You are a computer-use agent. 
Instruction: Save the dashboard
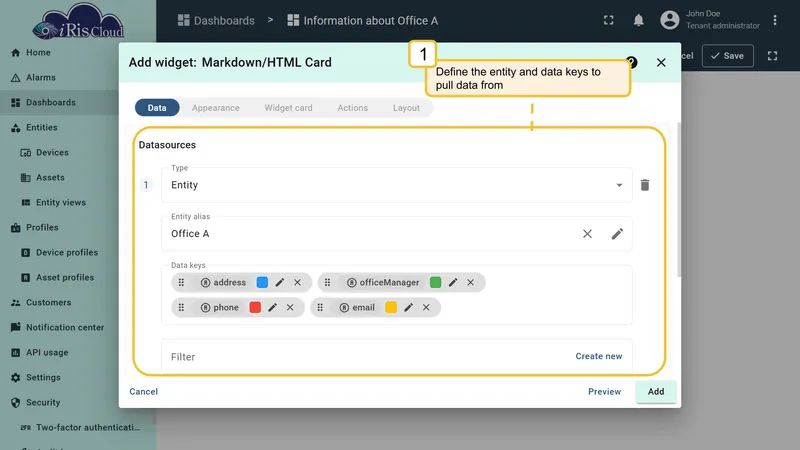728,56
